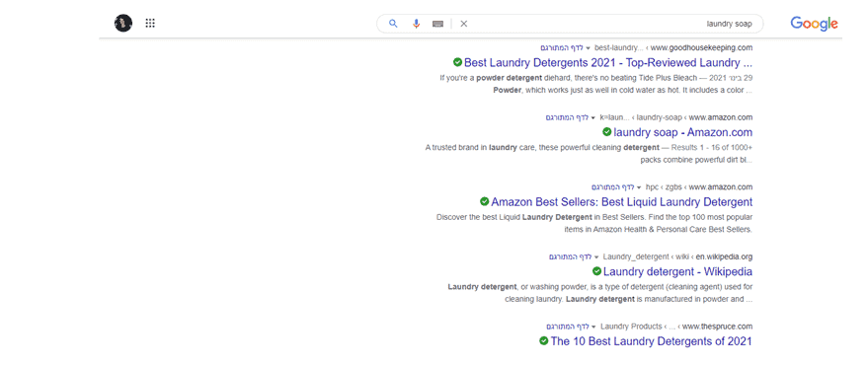The height and width of the screenshot is (365, 868).
Task: Open translated page link for amazon.com zgbs result
Action: 612,187
